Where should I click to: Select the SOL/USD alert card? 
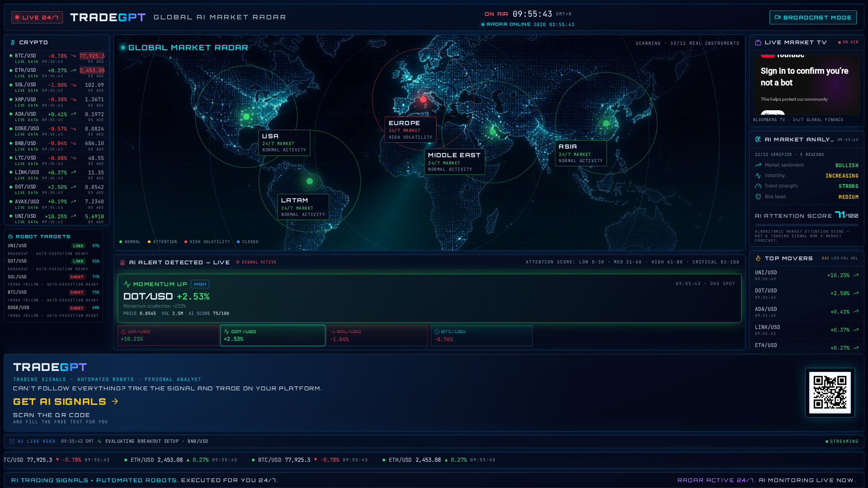(377, 336)
